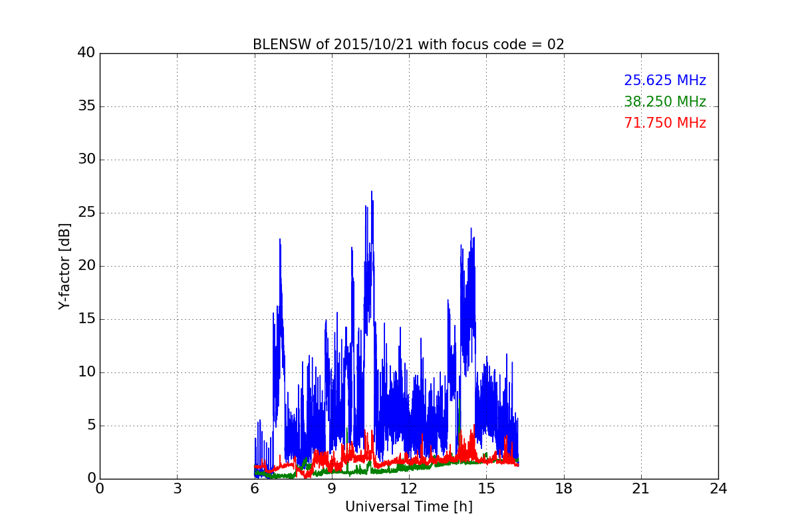Image resolution: width=798 pixels, height=532 pixels.
Task: Click y-axis tick label 30
Action: coord(86,160)
